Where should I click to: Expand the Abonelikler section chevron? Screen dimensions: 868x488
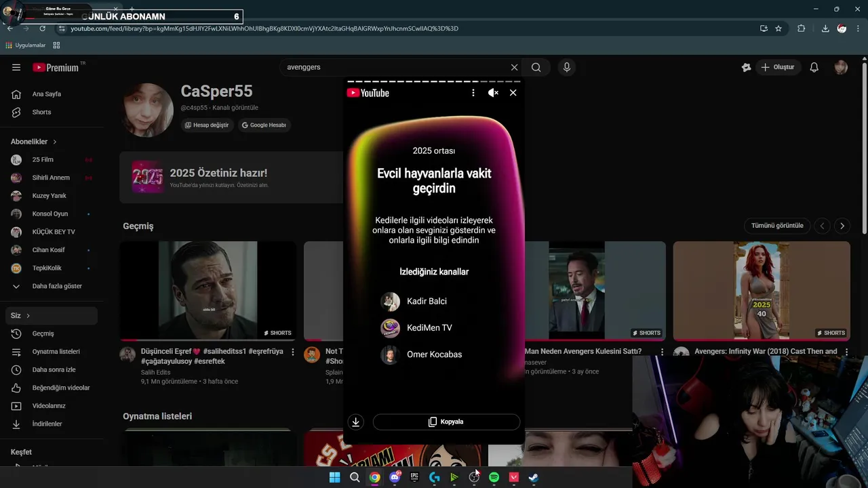point(55,142)
